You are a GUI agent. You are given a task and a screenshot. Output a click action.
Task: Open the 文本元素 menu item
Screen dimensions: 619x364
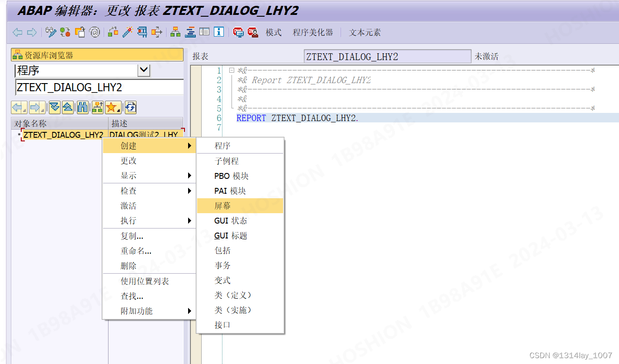[364, 32]
